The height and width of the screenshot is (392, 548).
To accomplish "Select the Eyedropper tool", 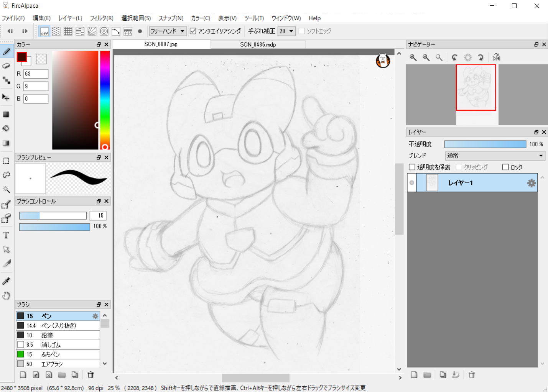I will pyautogui.click(x=6, y=281).
